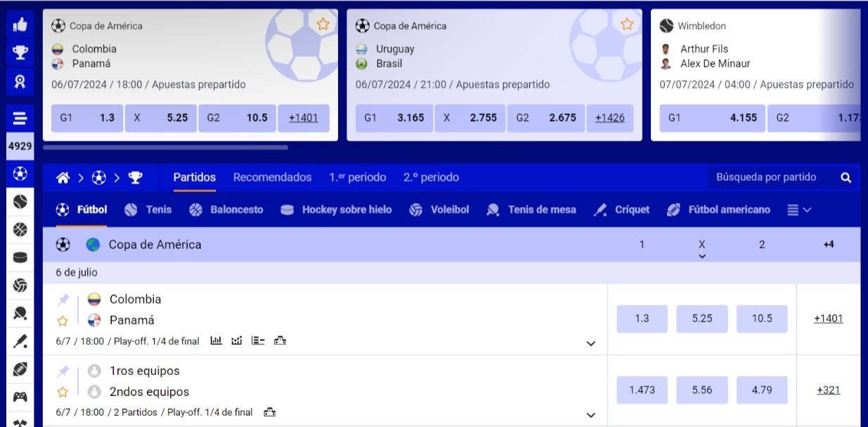This screenshot has height=427, width=868.
Task: Open the hamburger menu in left sidebar
Action: 20,118
